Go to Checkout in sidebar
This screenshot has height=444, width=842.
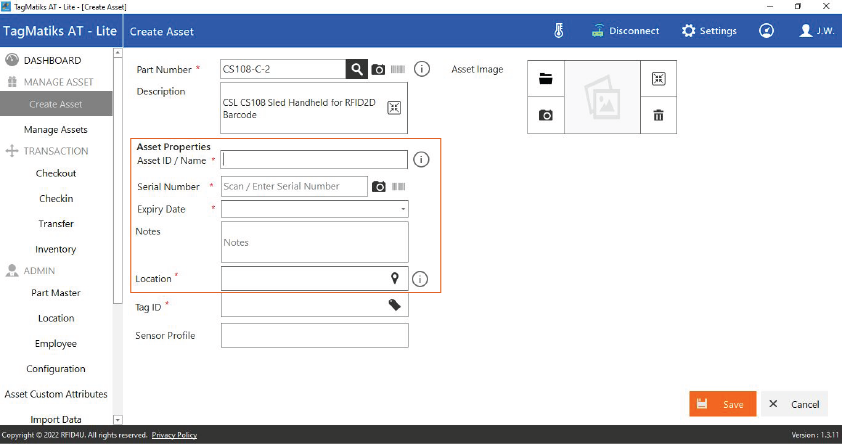[56, 173]
